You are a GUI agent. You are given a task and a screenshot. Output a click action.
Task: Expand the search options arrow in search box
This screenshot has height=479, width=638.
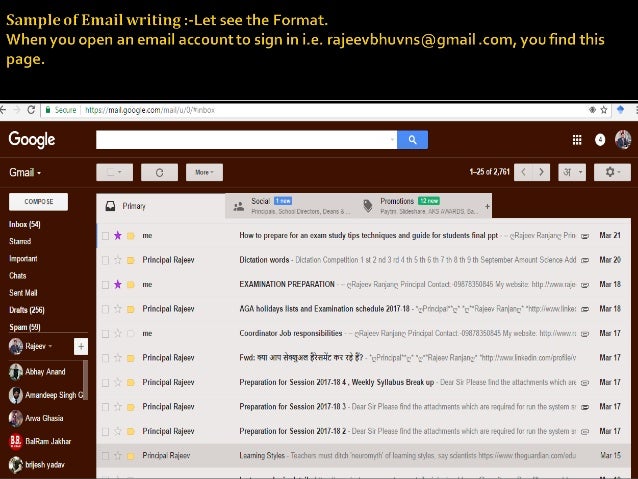[392, 140]
